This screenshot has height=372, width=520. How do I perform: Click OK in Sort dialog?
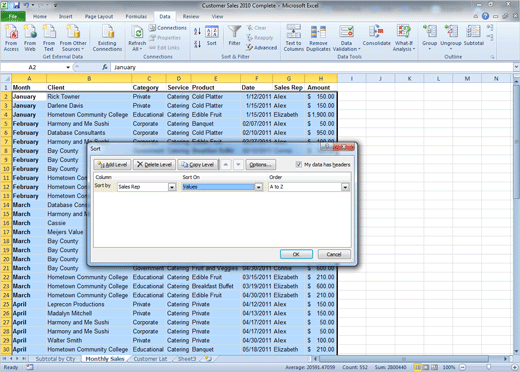pos(296,254)
